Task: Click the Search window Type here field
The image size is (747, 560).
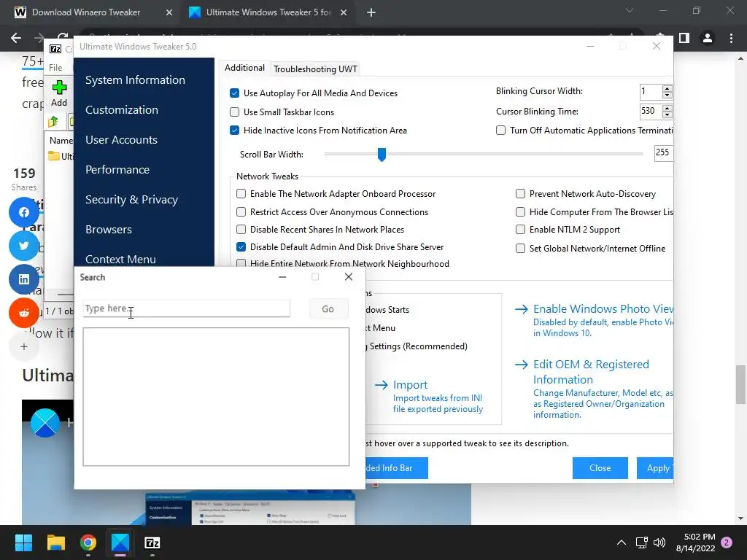Action: (x=186, y=308)
